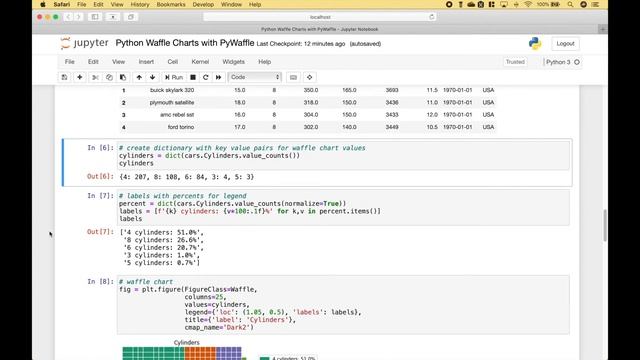
Task: Open the Insert menu
Action: coord(146,62)
